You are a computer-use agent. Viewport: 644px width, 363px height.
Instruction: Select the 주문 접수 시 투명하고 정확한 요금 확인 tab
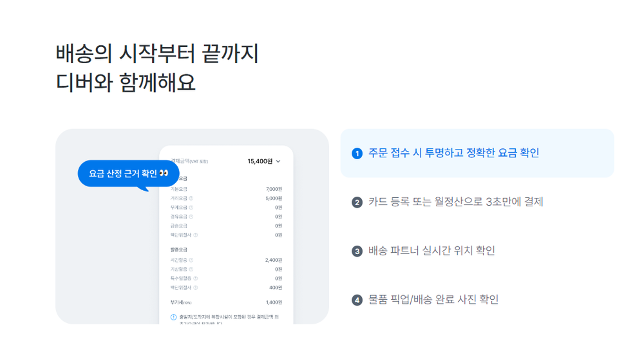point(453,153)
